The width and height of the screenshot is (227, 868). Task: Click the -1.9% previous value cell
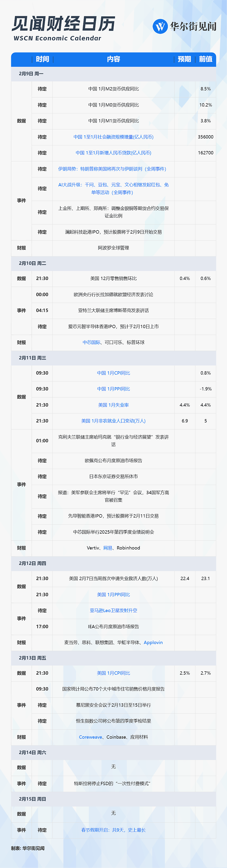(x=205, y=389)
